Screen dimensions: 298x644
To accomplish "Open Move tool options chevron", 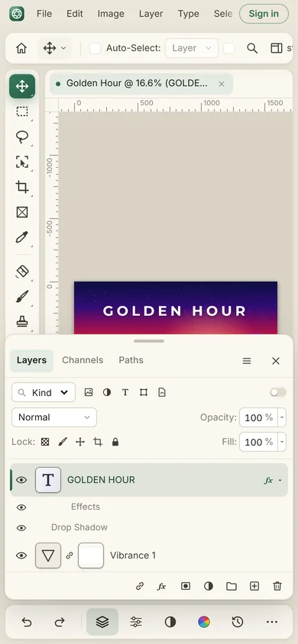I will pos(63,49).
